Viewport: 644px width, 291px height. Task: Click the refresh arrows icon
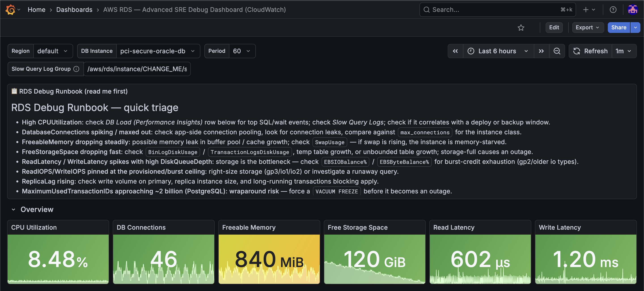point(576,51)
